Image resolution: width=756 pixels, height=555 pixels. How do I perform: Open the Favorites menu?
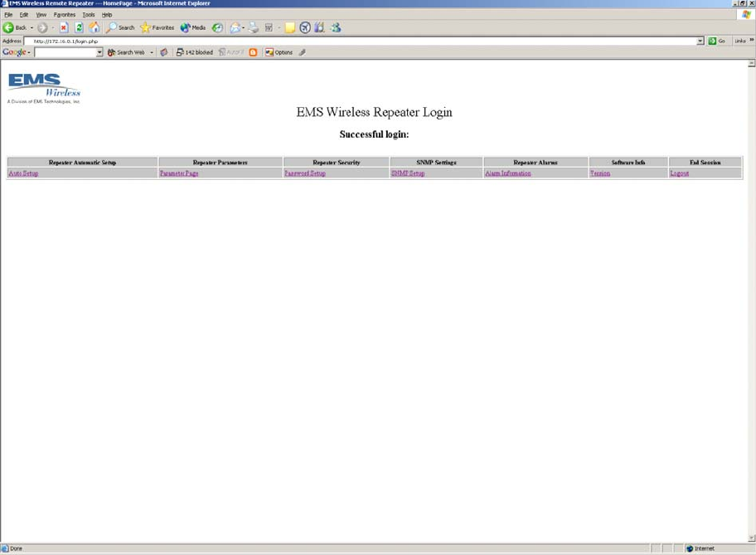[64, 15]
